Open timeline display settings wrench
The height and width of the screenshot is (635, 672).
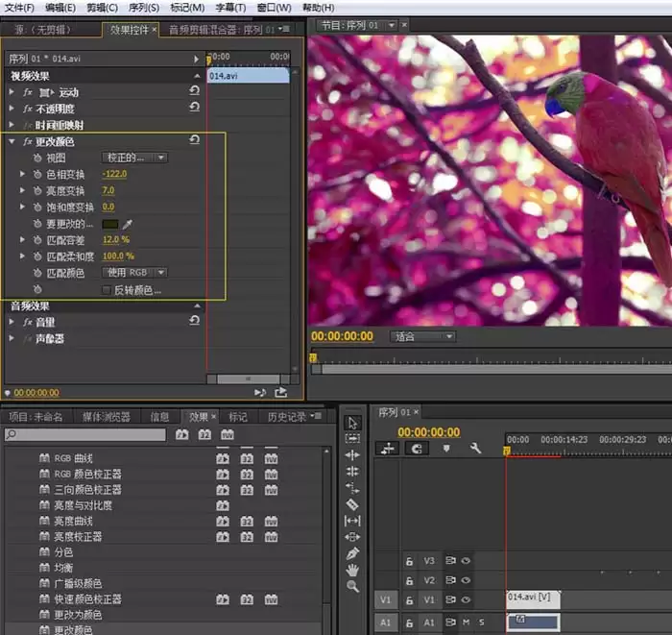point(475,449)
